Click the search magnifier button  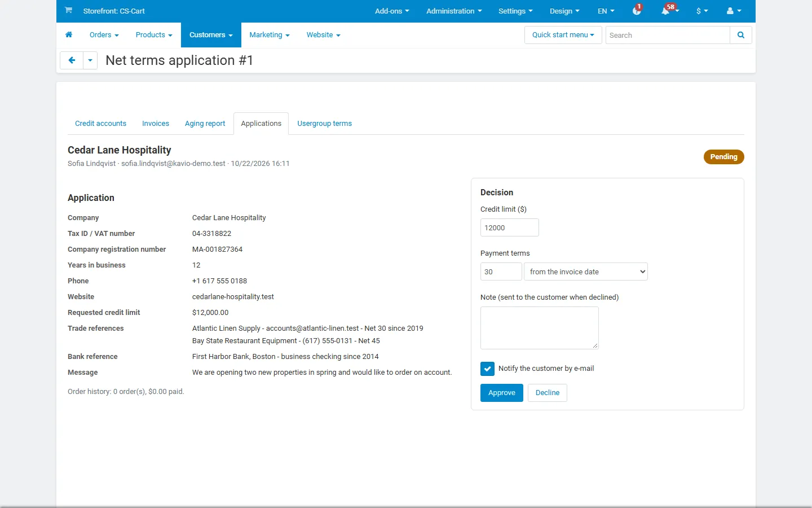[x=741, y=35]
